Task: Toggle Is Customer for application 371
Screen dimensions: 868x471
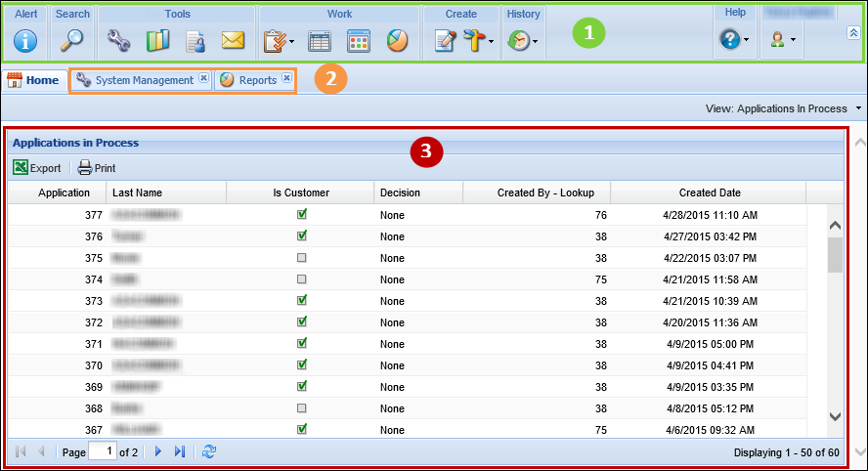Action: coord(302,343)
